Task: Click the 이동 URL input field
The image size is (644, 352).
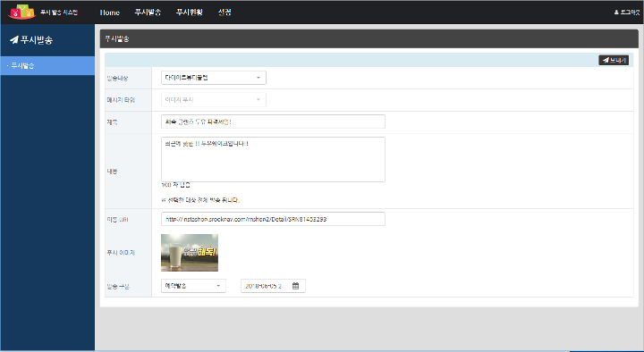Action: tap(273, 219)
